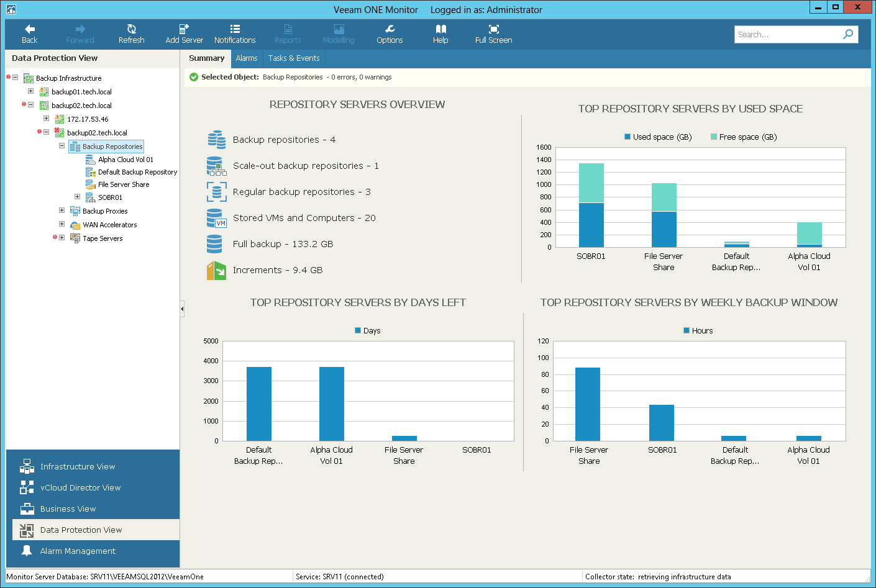Screen dimensions: 876x588
Task: Select Tape Servers node
Action: pyautogui.click(x=103, y=238)
